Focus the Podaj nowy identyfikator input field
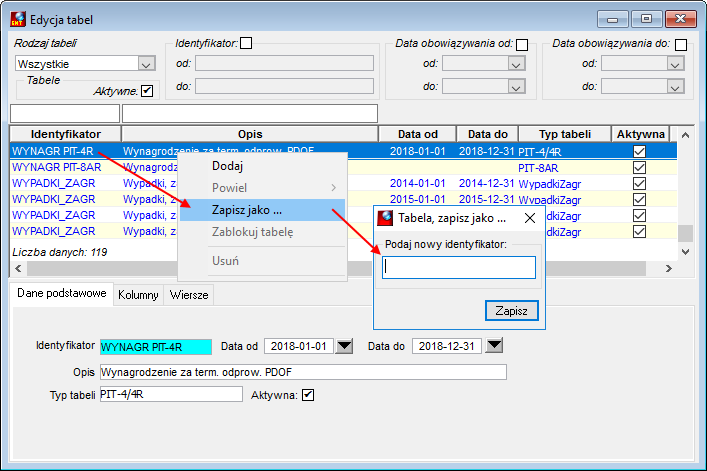Viewport: 707px width, 471px height. (x=459, y=268)
